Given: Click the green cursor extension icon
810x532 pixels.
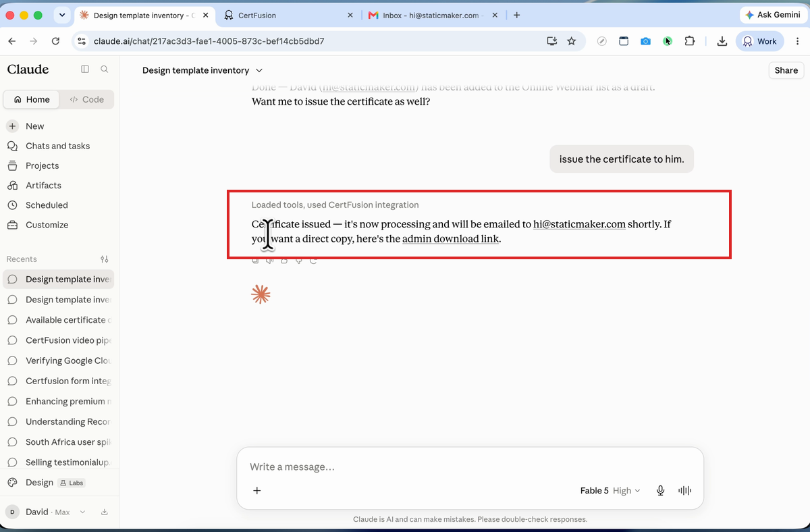Looking at the screenshot, I should [x=668, y=41].
